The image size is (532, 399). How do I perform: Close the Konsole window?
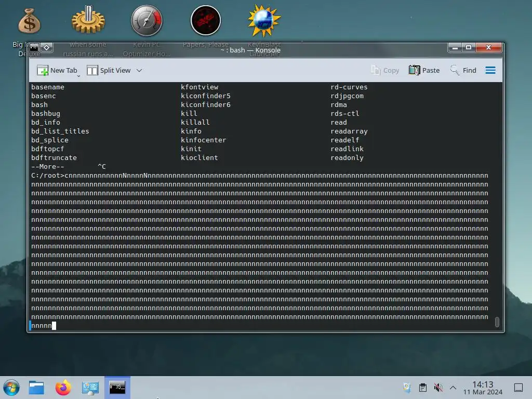tap(488, 47)
